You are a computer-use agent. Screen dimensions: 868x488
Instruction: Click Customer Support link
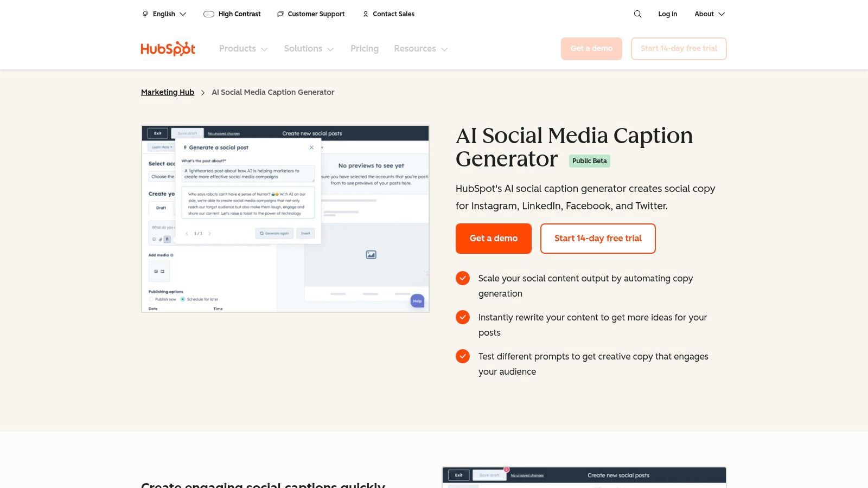pos(316,14)
